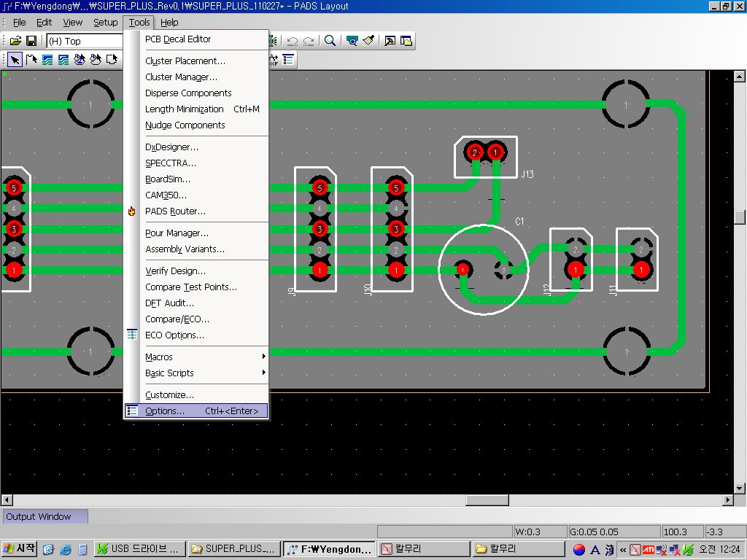Click the Redraw paintbrush icon

click(368, 41)
